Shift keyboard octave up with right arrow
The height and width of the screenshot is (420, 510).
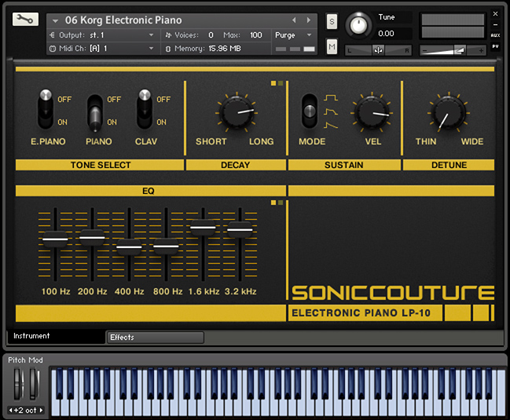(41, 410)
